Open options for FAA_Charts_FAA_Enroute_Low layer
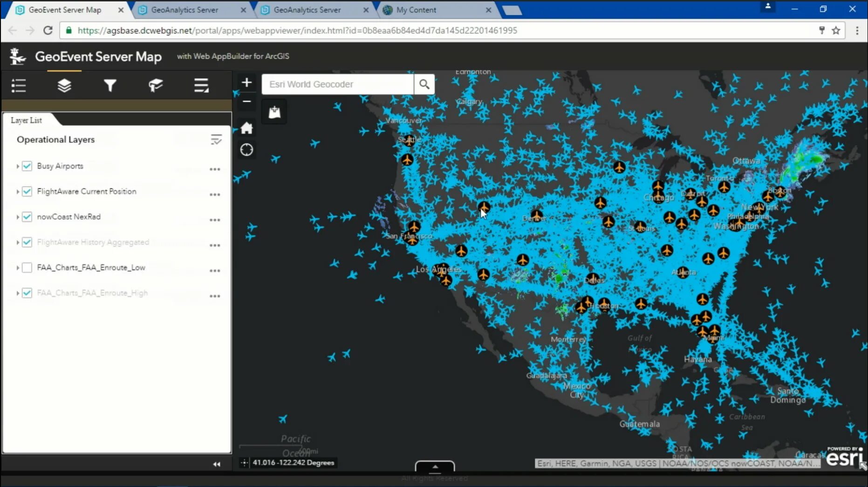 215,271
